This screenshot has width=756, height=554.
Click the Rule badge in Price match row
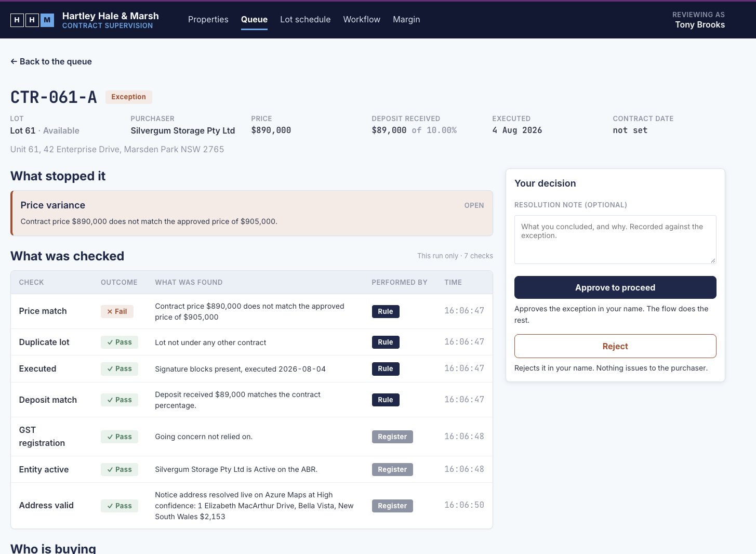click(x=386, y=311)
